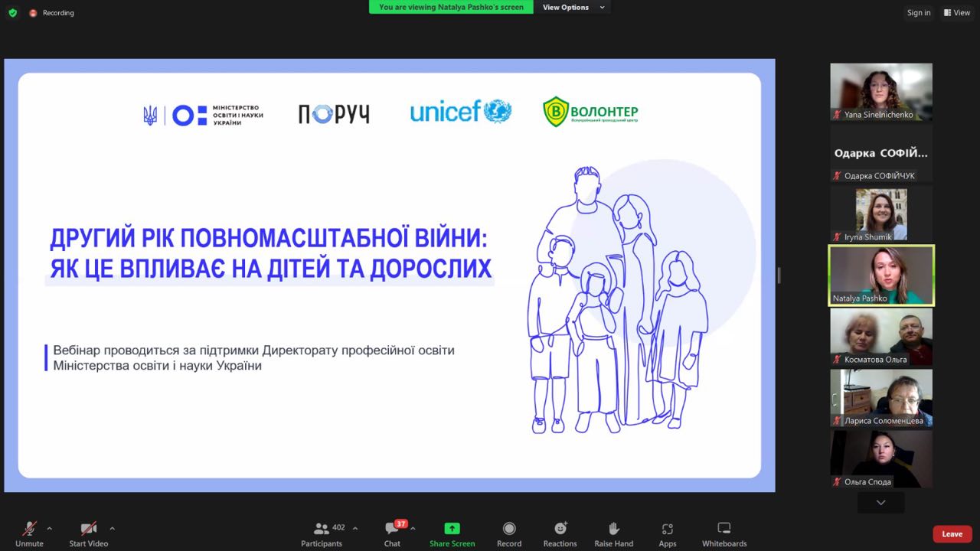
Task: Open the View Options dropdown
Action: [573, 8]
